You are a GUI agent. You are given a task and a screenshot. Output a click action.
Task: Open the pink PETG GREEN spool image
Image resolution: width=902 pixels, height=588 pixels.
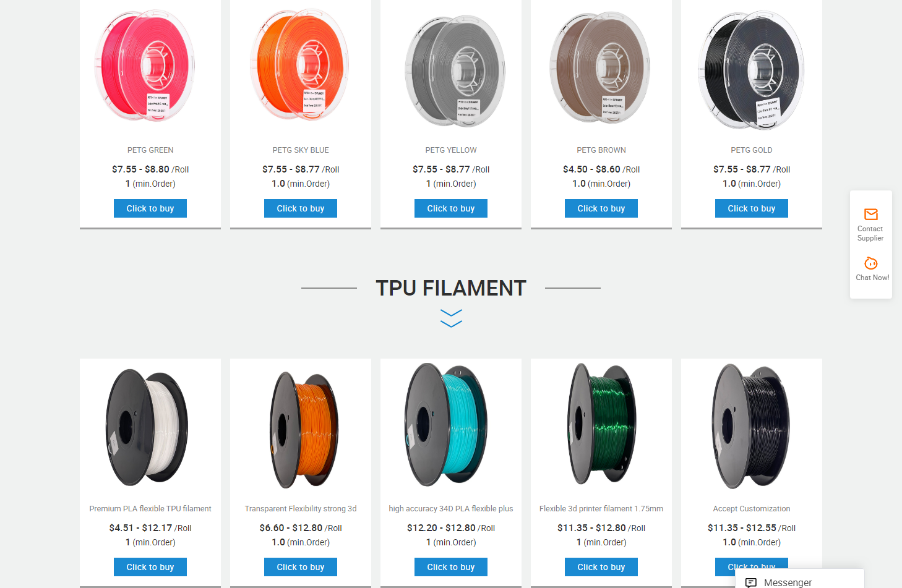145,65
